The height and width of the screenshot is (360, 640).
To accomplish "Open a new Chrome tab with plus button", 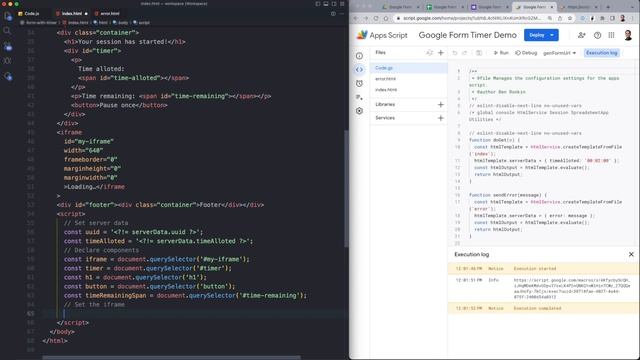I will tap(608, 7).
